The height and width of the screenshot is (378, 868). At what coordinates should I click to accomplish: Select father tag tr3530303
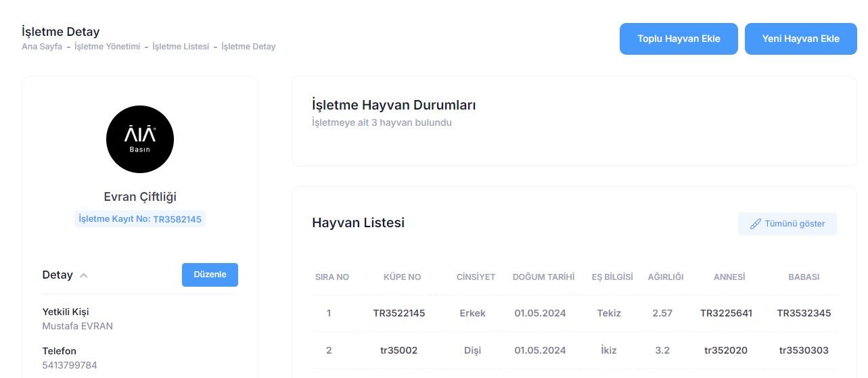pyautogui.click(x=804, y=350)
